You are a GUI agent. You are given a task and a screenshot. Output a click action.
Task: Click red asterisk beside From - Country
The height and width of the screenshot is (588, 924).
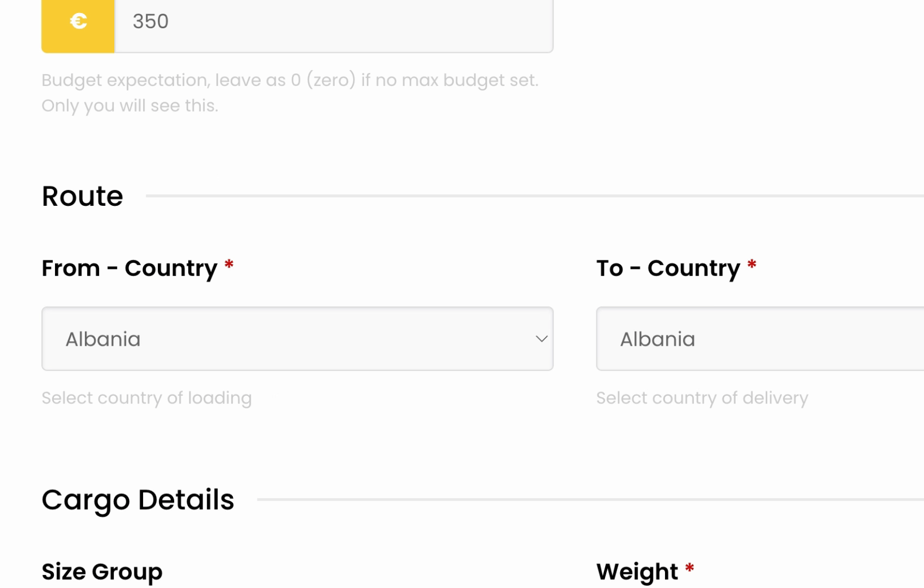pos(229,265)
